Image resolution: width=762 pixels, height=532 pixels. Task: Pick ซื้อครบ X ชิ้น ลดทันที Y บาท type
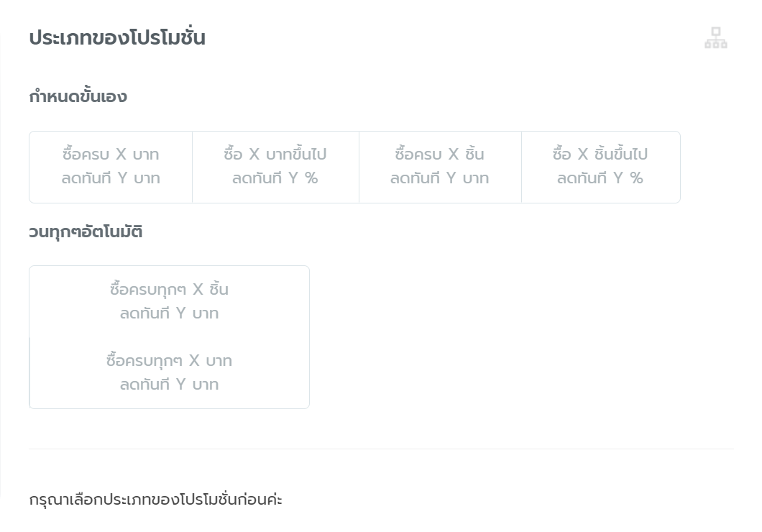(x=440, y=167)
